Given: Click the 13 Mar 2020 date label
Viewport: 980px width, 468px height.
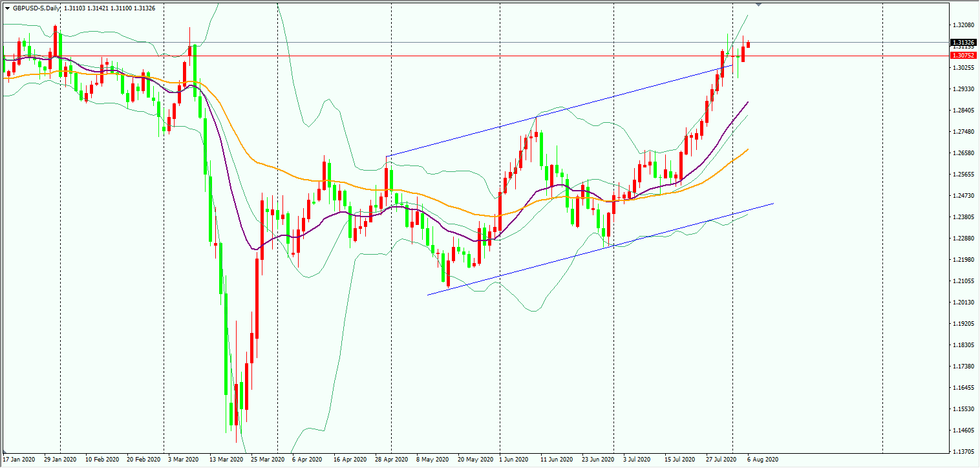Looking at the screenshot, I should [x=226, y=460].
